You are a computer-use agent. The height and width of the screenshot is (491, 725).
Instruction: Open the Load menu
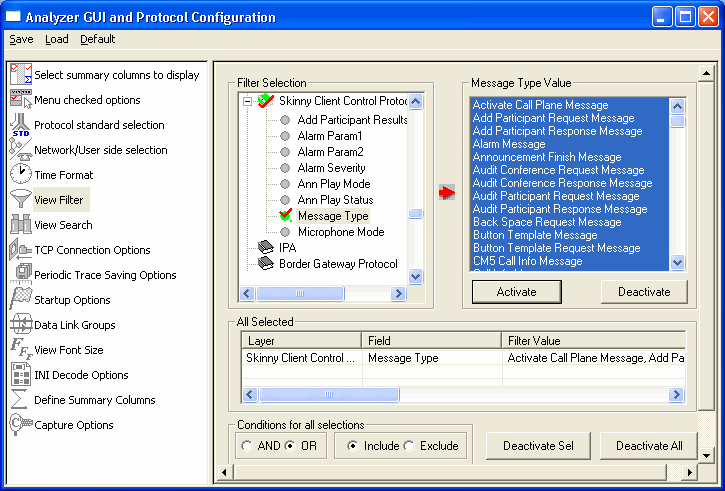tap(57, 39)
